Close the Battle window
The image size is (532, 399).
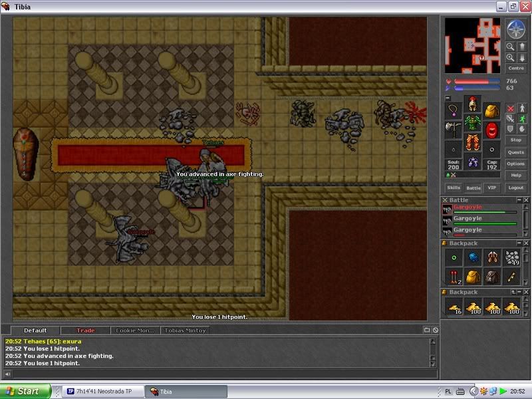pos(526,200)
